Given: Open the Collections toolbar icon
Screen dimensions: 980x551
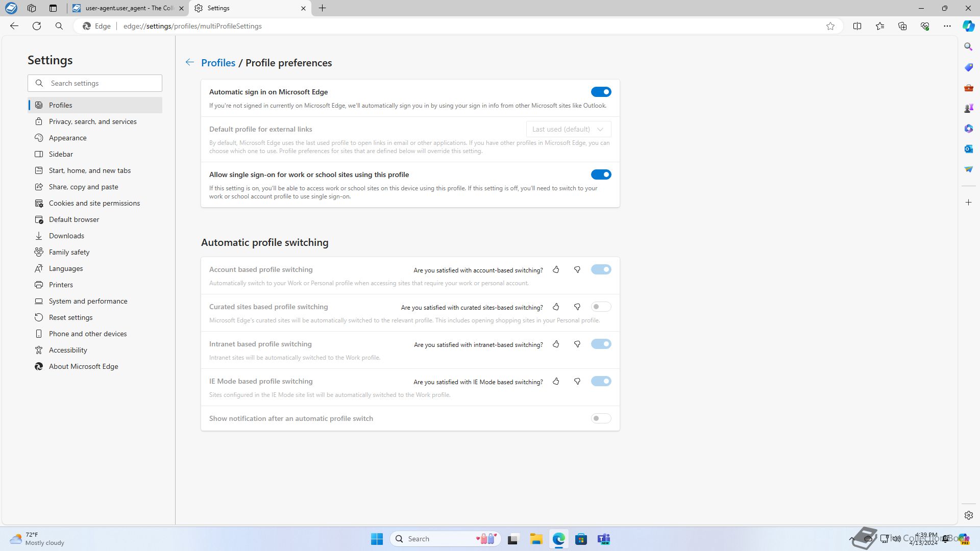Looking at the screenshot, I should tap(902, 26).
